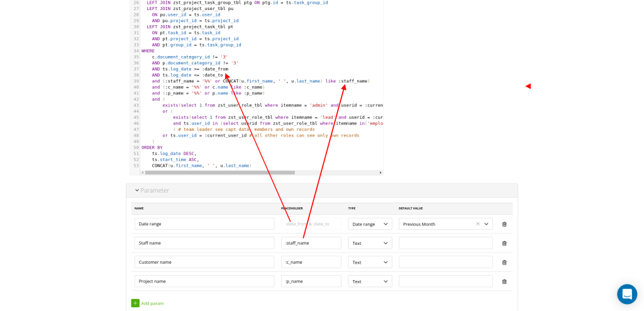
Task: Click line 36 p.document_category_id condition
Action: tap(195, 63)
